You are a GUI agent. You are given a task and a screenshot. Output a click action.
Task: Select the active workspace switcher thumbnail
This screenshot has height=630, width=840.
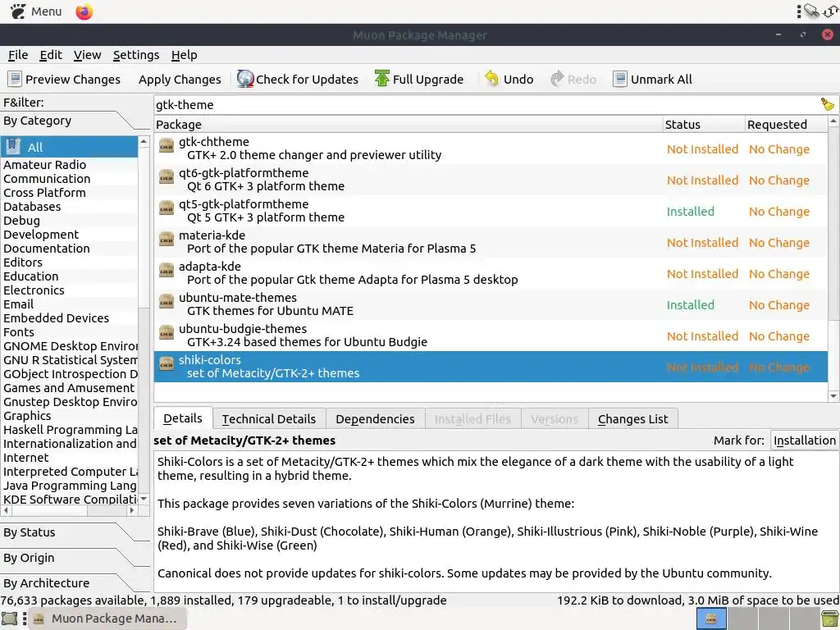click(711, 619)
